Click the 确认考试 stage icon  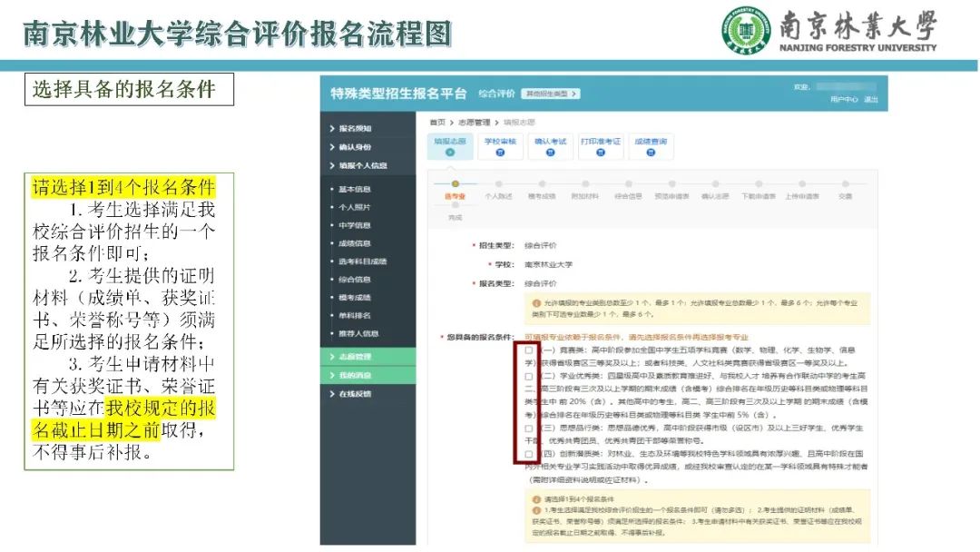coord(550,153)
